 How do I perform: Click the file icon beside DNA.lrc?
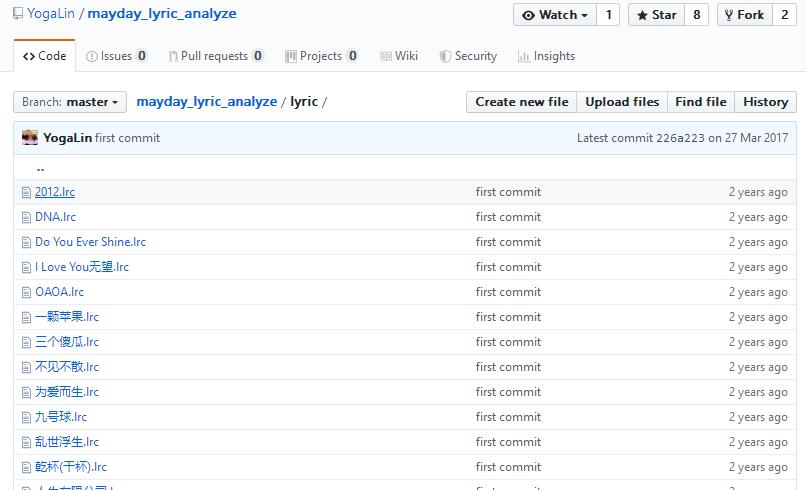[27, 217]
